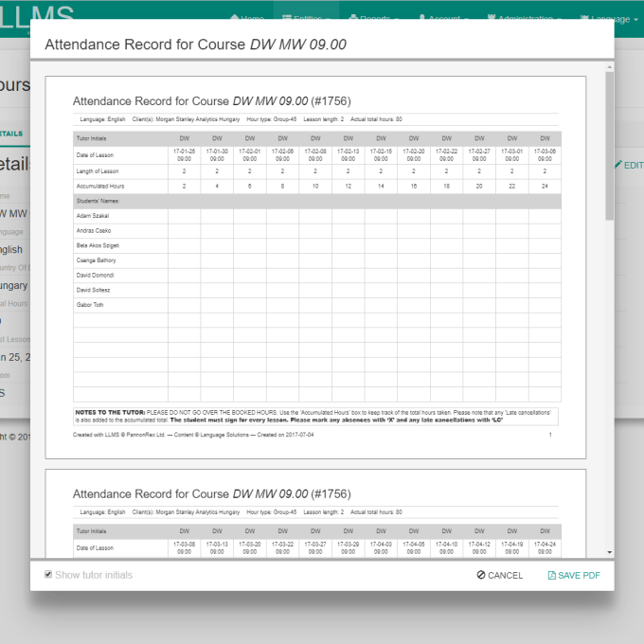Image resolution: width=644 pixels, height=644 pixels.
Task: Click the Home icon in the top navigation
Action: tap(233, 18)
